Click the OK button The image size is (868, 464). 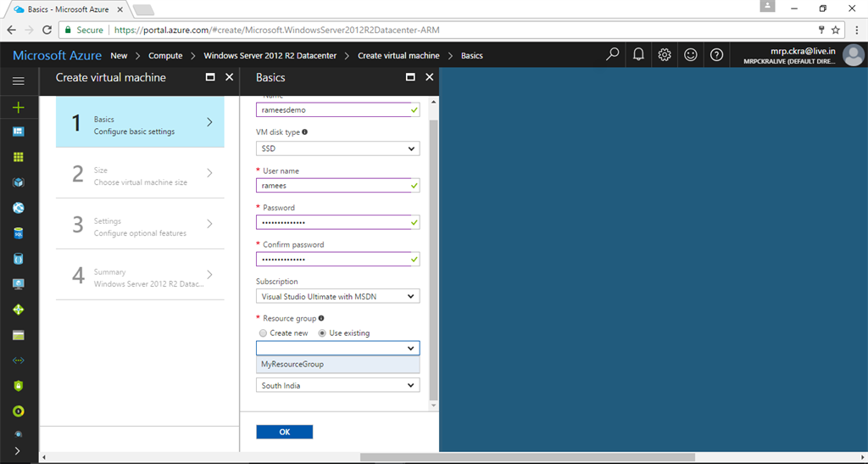pyautogui.click(x=285, y=432)
